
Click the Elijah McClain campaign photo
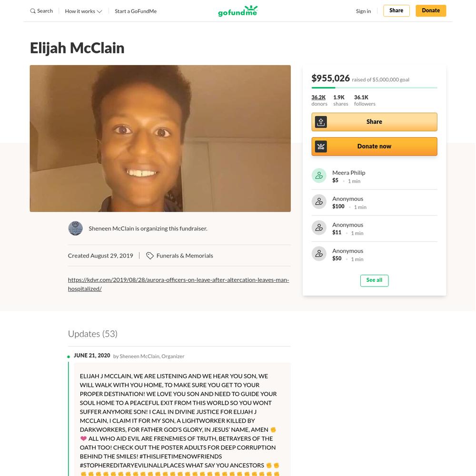160,139
